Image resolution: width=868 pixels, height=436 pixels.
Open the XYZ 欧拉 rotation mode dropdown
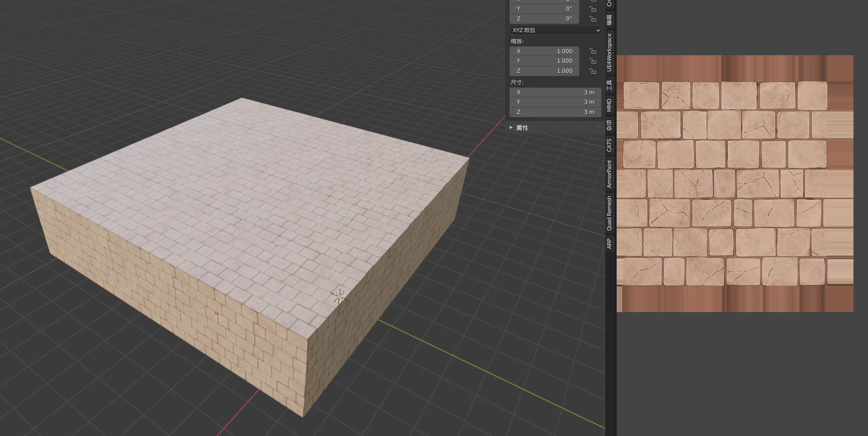click(x=555, y=30)
